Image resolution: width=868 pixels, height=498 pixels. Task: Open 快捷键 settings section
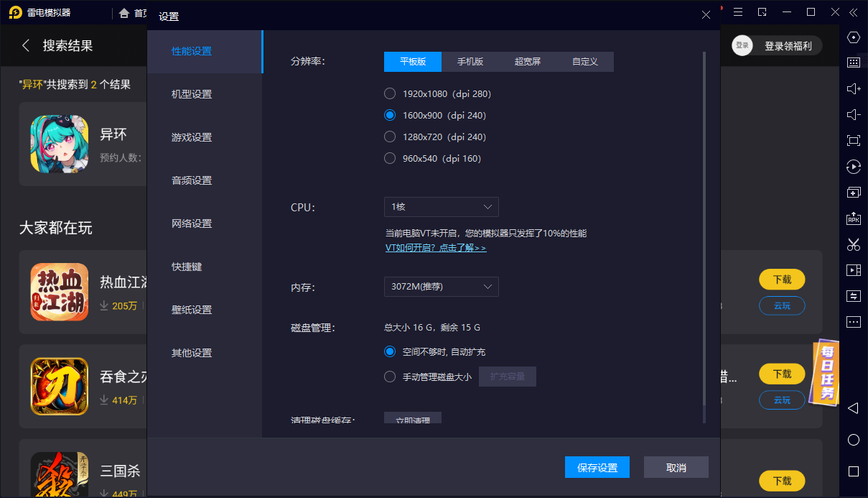pyautogui.click(x=205, y=267)
